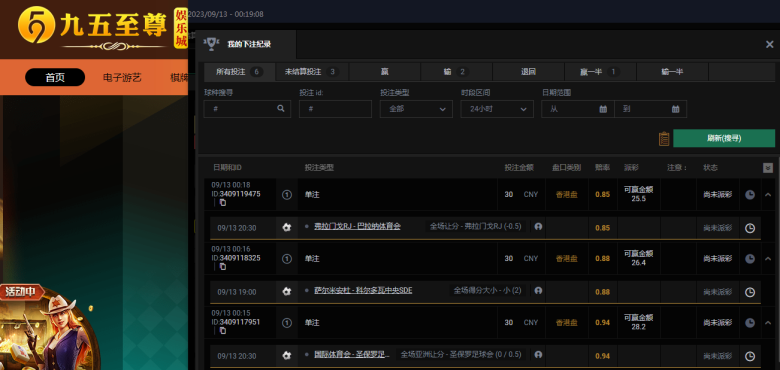Open the 投注类型 dropdown showing 全部
The image size is (780, 370).
[x=416, y=109]
